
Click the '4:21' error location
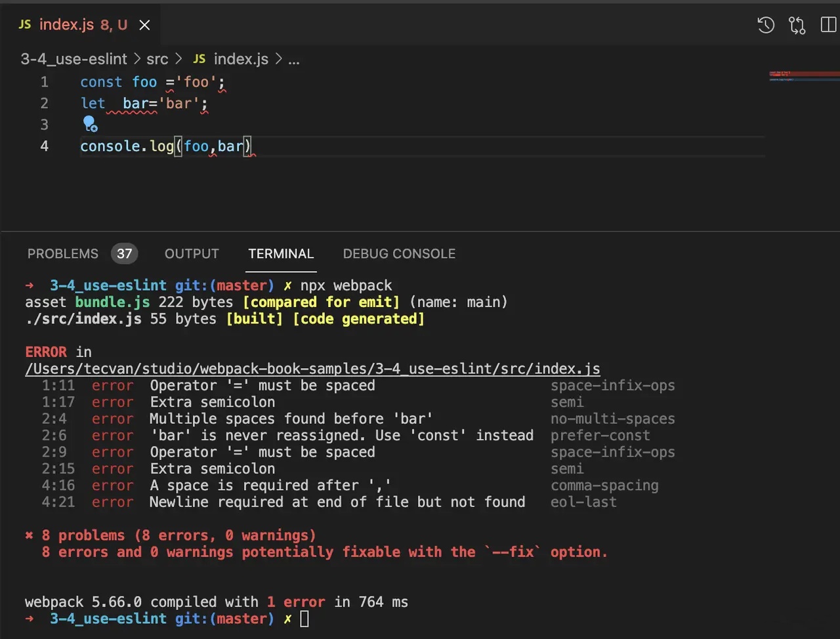click(58, 502)
